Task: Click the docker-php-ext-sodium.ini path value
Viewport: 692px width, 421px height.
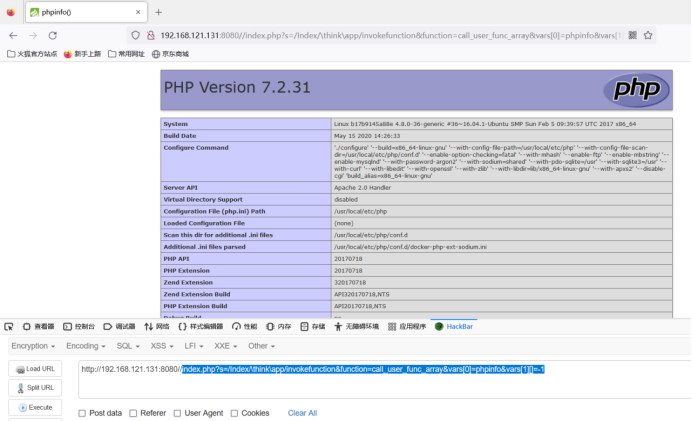Action: click(410, 247)
